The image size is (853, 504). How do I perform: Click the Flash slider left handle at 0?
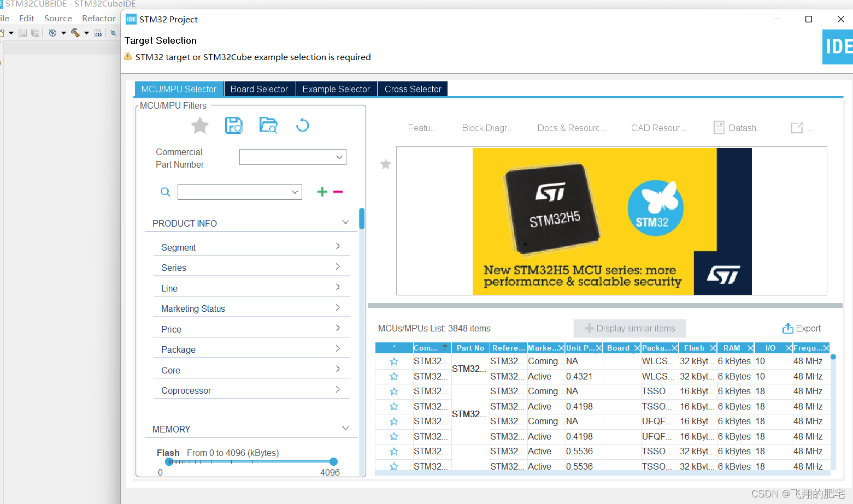point(169,462)
